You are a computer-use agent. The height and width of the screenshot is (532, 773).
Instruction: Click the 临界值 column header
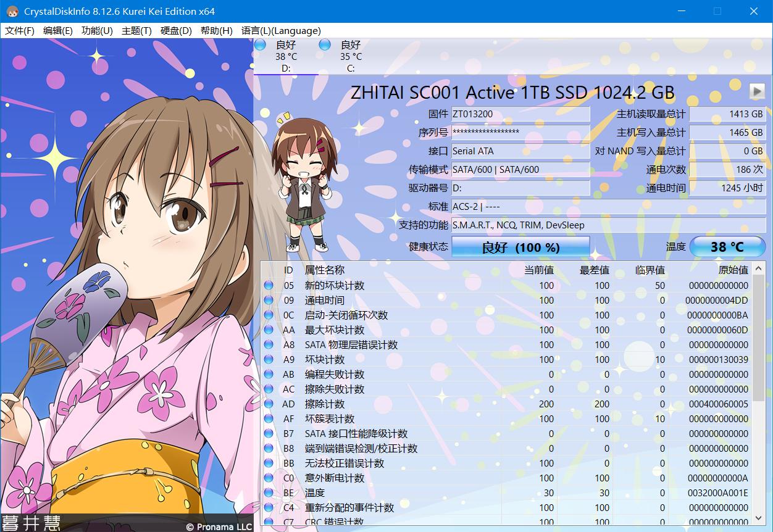coord(650,270)
